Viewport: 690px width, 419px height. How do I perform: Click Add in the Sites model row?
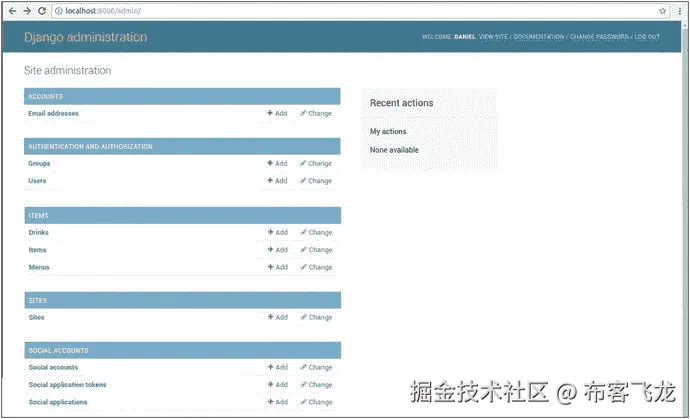coord(278,317)
